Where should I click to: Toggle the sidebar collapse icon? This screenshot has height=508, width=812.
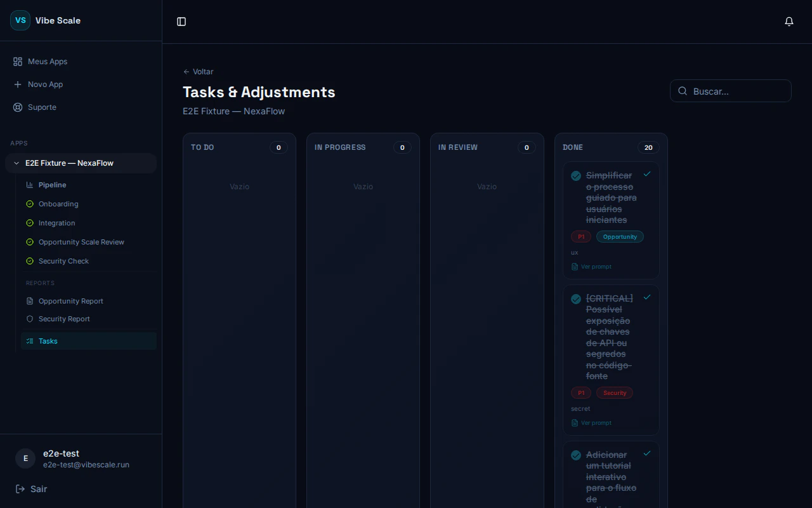click(x=181, y=22)
